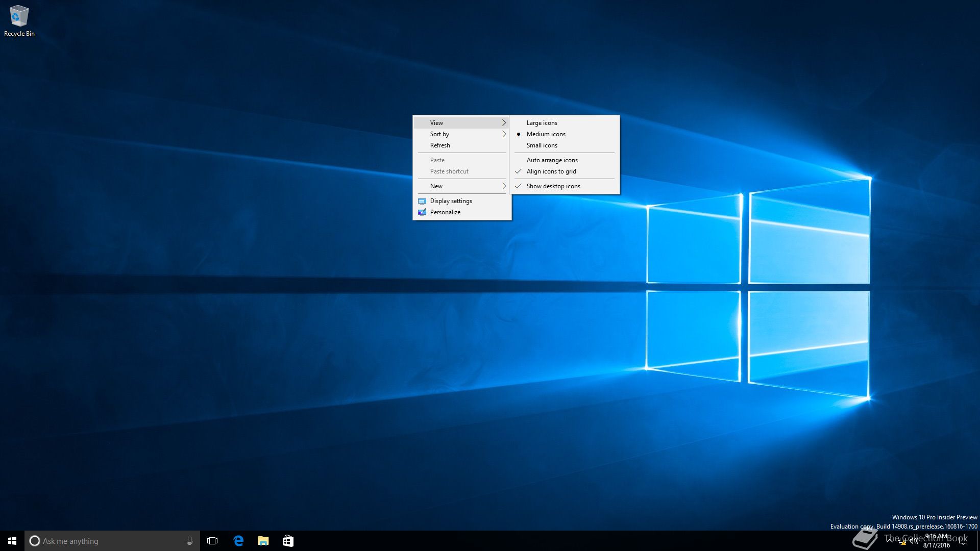Open the New submenu entry
This screenshot has height=551, width=980.
coord(462,186)
